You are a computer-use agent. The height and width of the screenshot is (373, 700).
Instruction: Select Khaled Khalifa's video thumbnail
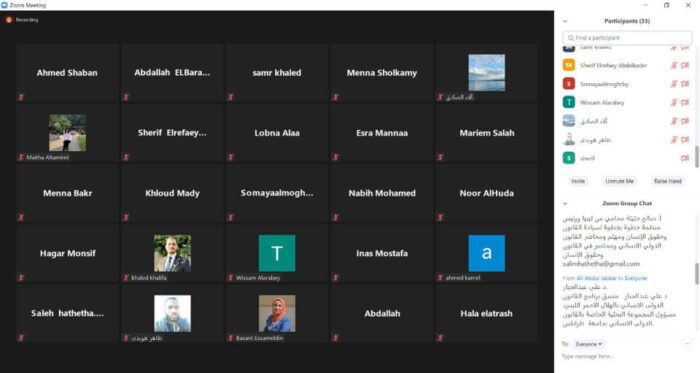pos(172,253)
